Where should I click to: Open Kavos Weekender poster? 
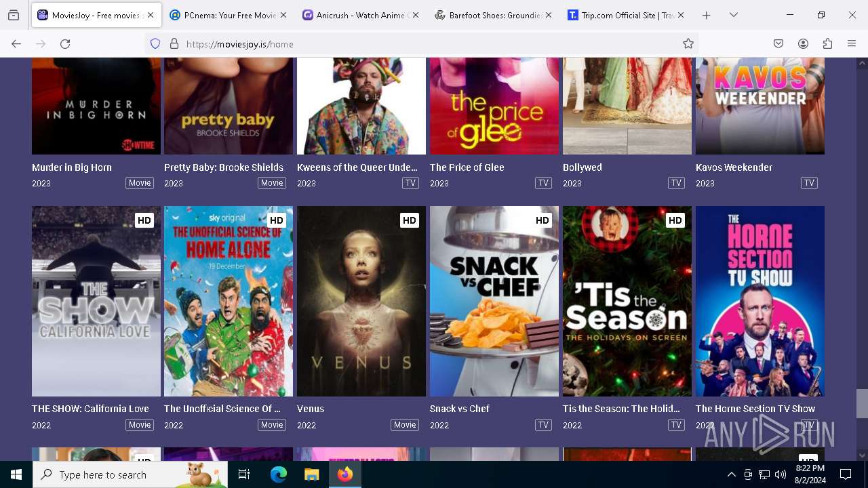point(760,106)
